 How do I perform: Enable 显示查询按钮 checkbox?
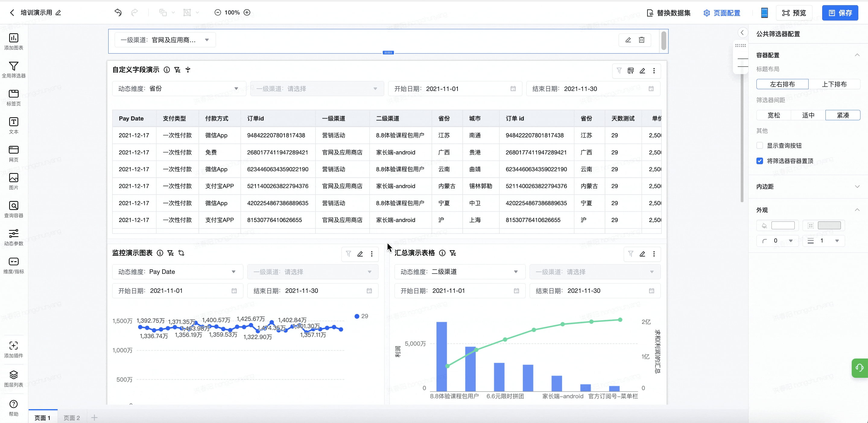759,146
